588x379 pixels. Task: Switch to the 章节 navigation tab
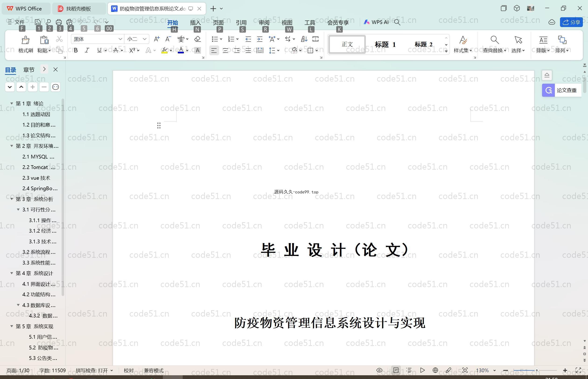click(29, 70)
